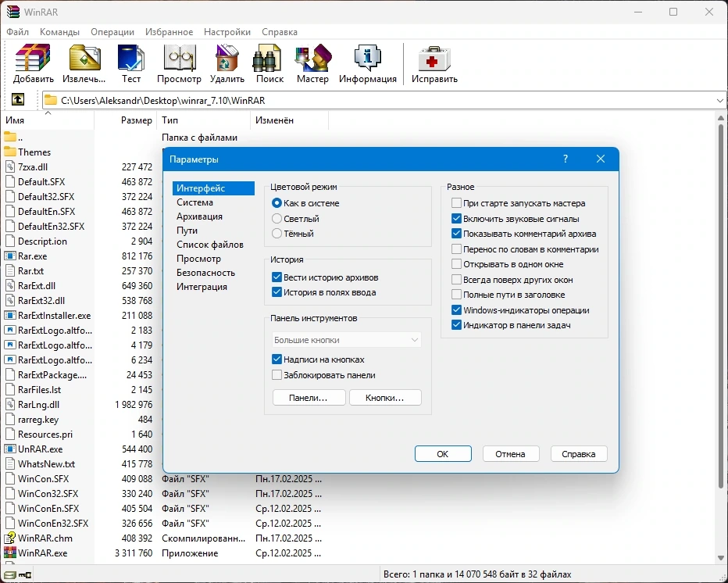Click the Просмотр toolbar icon

[179, 58]
